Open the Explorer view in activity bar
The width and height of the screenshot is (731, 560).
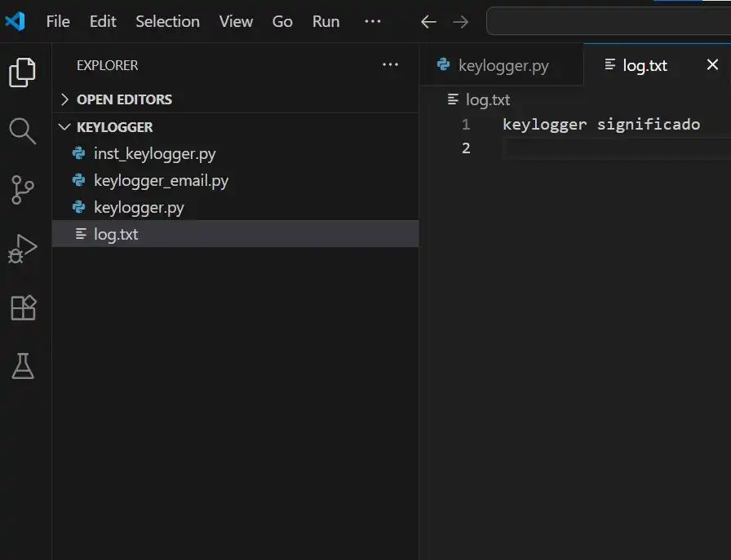click(x=23, y=73)
